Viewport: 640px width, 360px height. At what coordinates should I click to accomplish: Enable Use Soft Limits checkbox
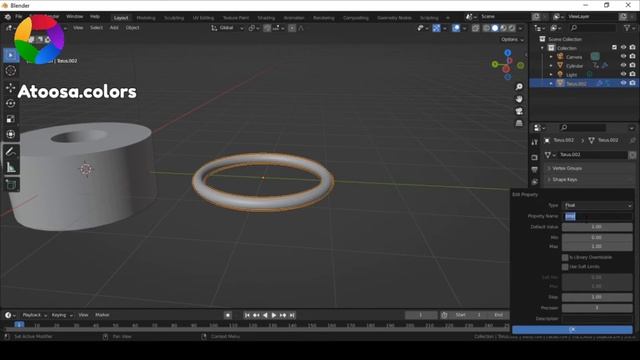point(565,267)
